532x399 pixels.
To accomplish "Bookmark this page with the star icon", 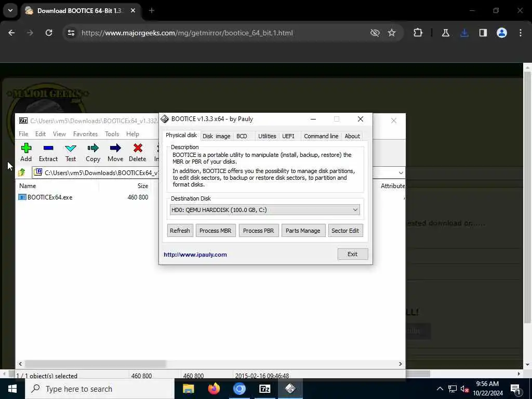I will pos(392,33).
